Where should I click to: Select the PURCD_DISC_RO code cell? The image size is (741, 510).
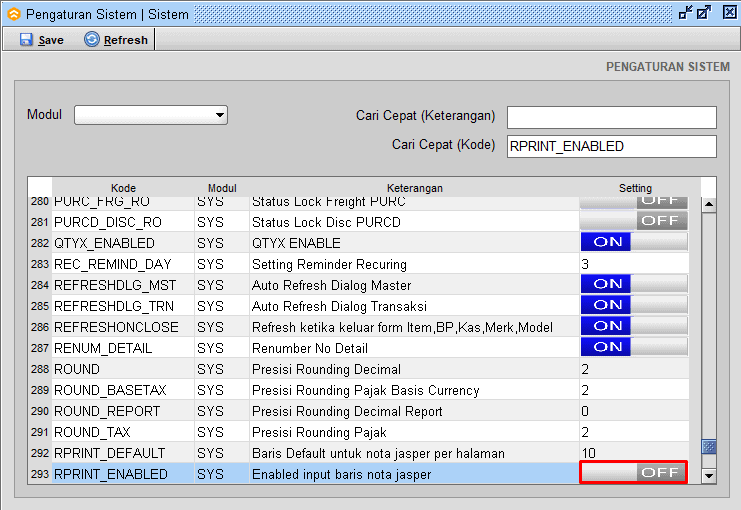pos(123,222)
